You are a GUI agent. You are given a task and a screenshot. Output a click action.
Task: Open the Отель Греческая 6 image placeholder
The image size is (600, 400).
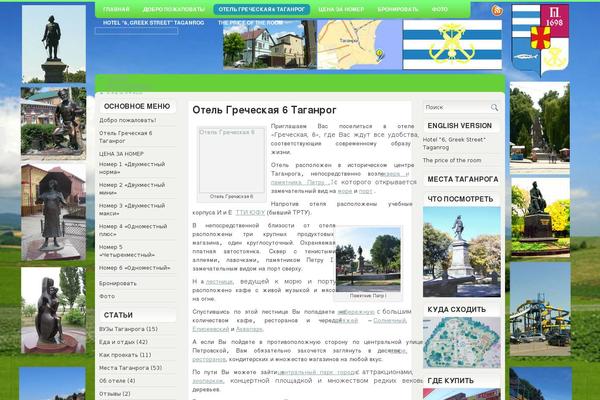click(232, 160)
